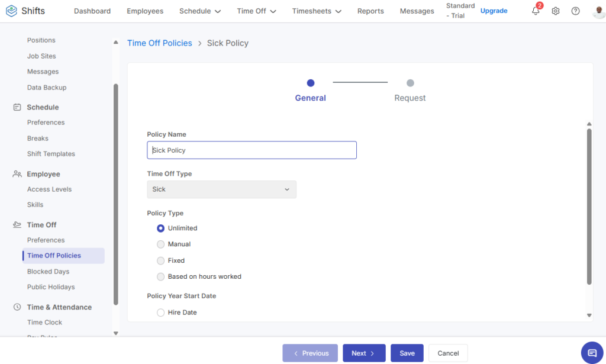The width and height of the screenshot is (606, 364).
Task: Open Messages in the sidebar
Action: point(43,72)
